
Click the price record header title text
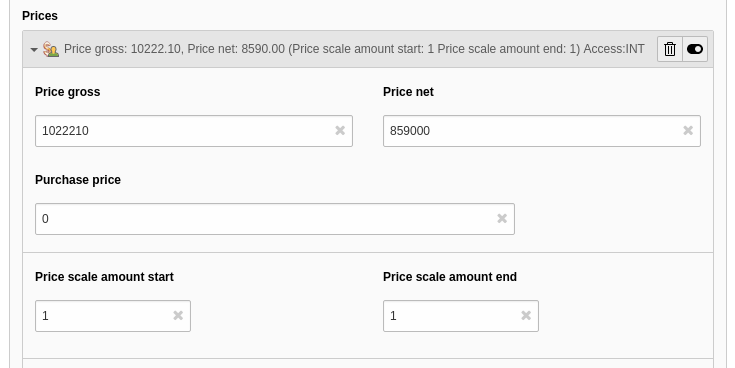[x=354, y=49]
